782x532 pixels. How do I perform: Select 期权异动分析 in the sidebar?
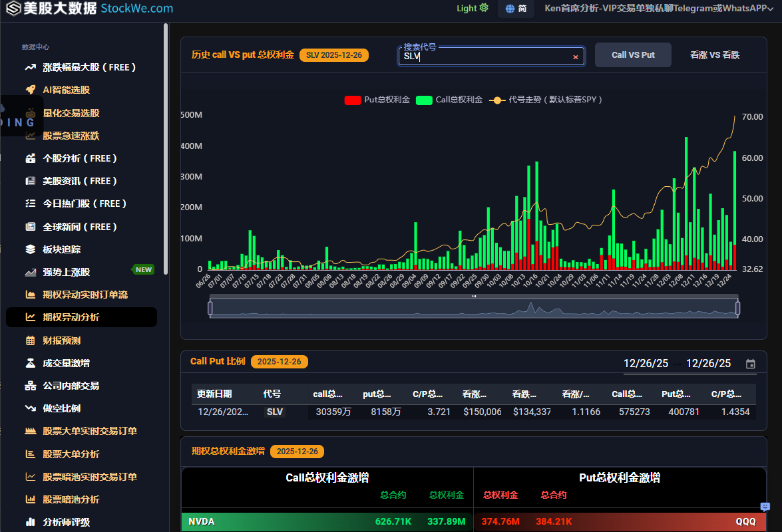[81, 317]
